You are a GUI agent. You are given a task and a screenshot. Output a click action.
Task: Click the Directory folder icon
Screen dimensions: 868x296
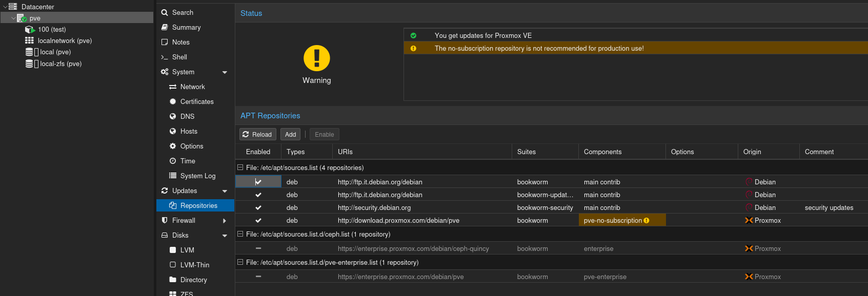pyautogui.click(x=173, y=280)
